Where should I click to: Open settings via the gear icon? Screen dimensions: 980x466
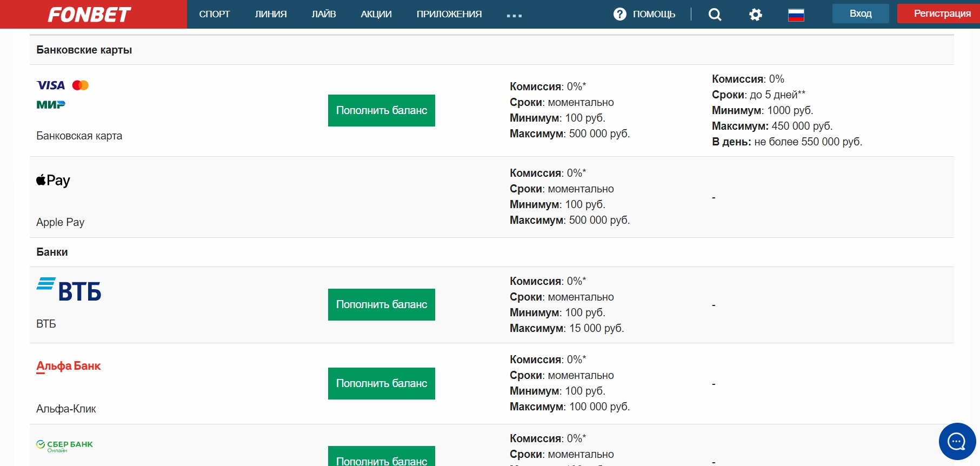click(x=755, y=15)
